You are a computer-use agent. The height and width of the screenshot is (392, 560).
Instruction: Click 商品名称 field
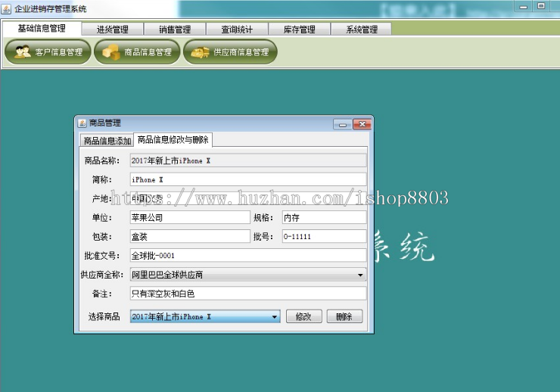click(248, 160)
